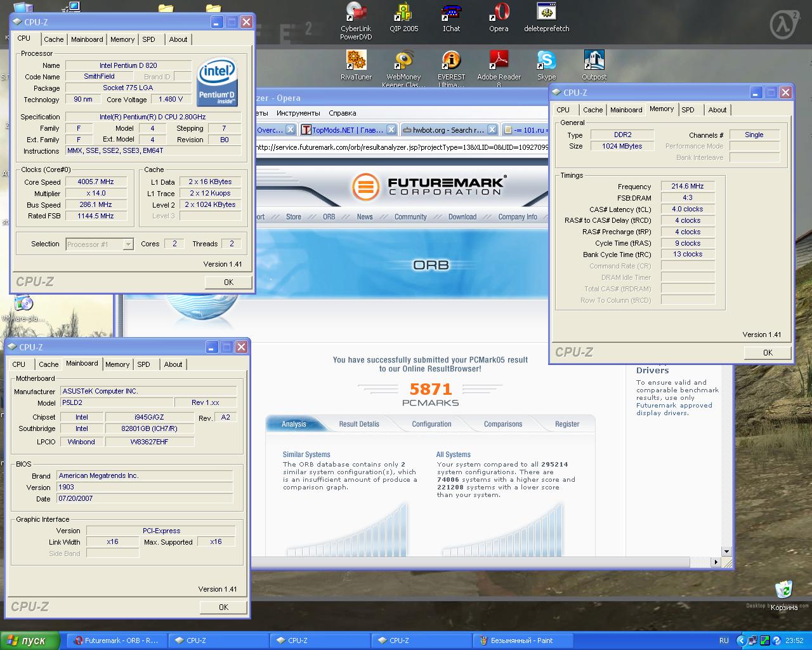Open Result Details tab on ORB page
The width and height of the screenshot is (812, 650).
[x=359, y=424]
